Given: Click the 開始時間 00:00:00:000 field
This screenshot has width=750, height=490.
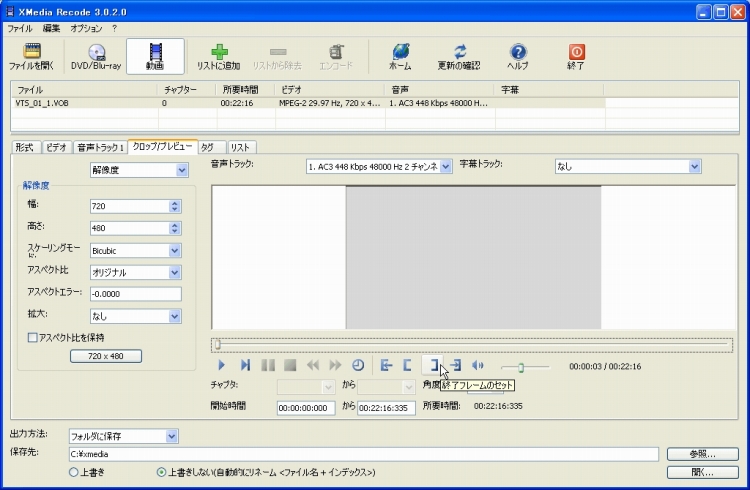Looking at the screenshot, I should [x=306, y=408].
